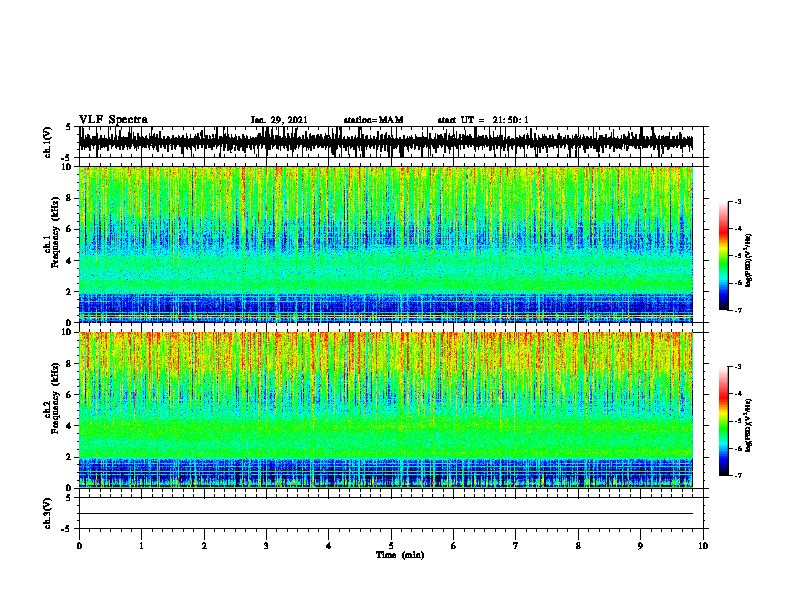Click the "-3" value on ch.2 colorbar
The width and height of the screenshot is (792, 612).
coord(738,367)
